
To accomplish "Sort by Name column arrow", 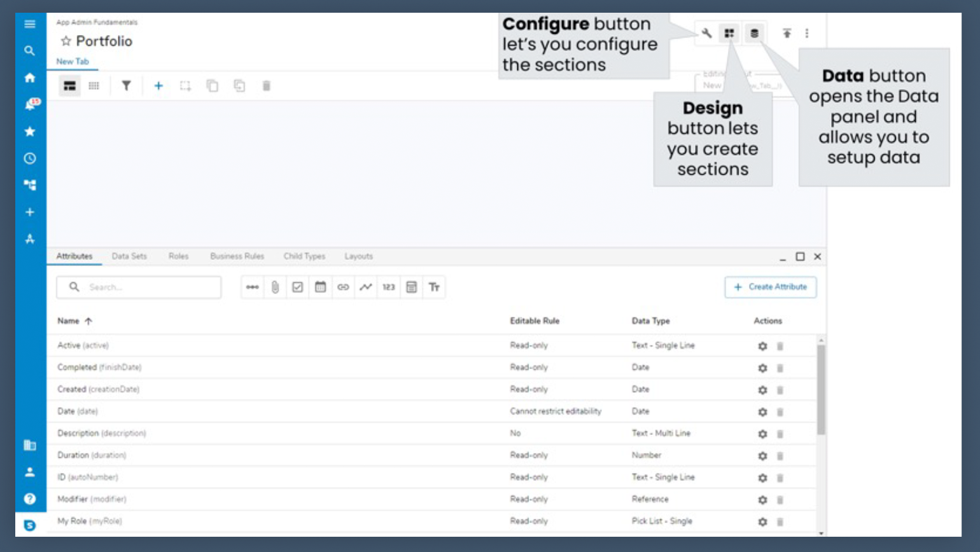I will tap(88, 321).
